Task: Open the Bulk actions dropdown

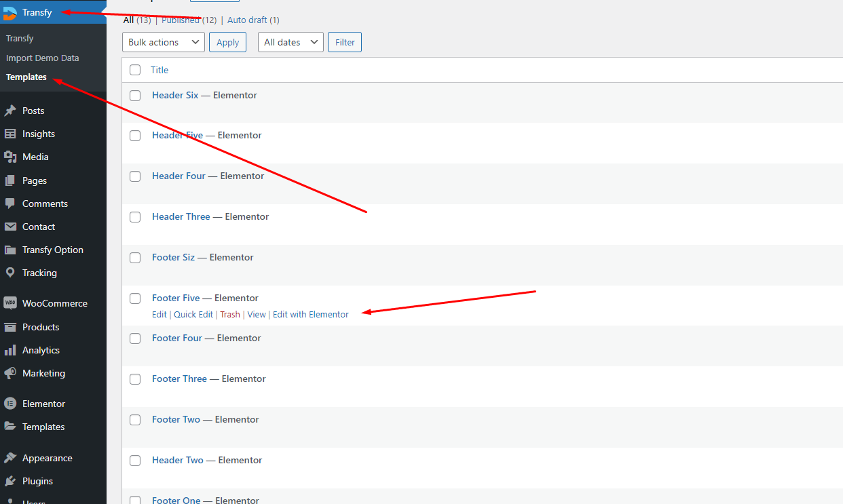Action: tap(164, 42)
